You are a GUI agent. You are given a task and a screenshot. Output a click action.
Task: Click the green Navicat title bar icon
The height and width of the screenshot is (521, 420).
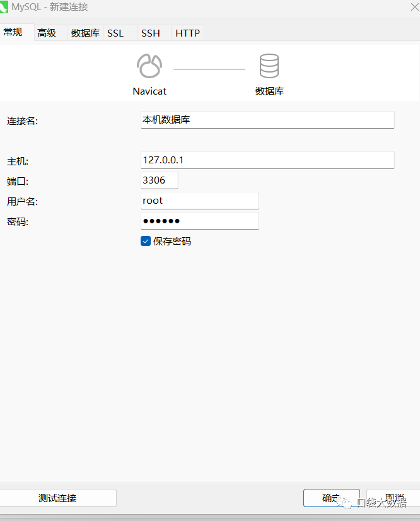tap(4, 7)
